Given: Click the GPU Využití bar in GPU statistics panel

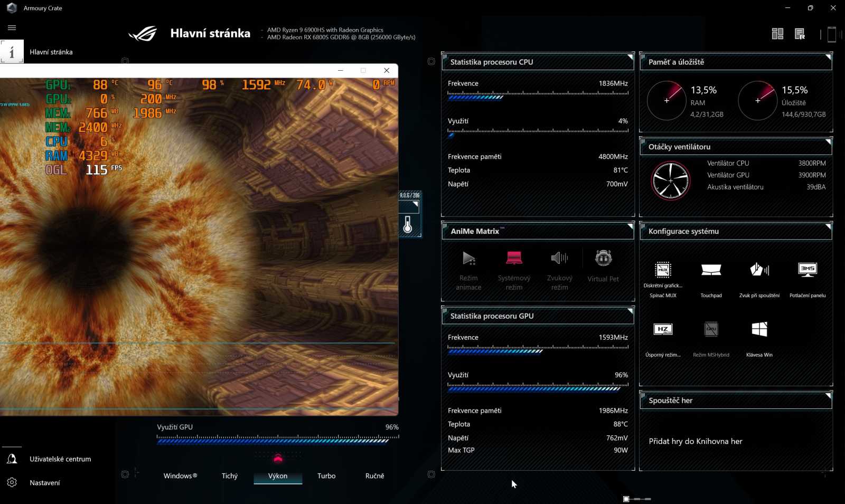Looking at the screenshot, I should 538,387.
